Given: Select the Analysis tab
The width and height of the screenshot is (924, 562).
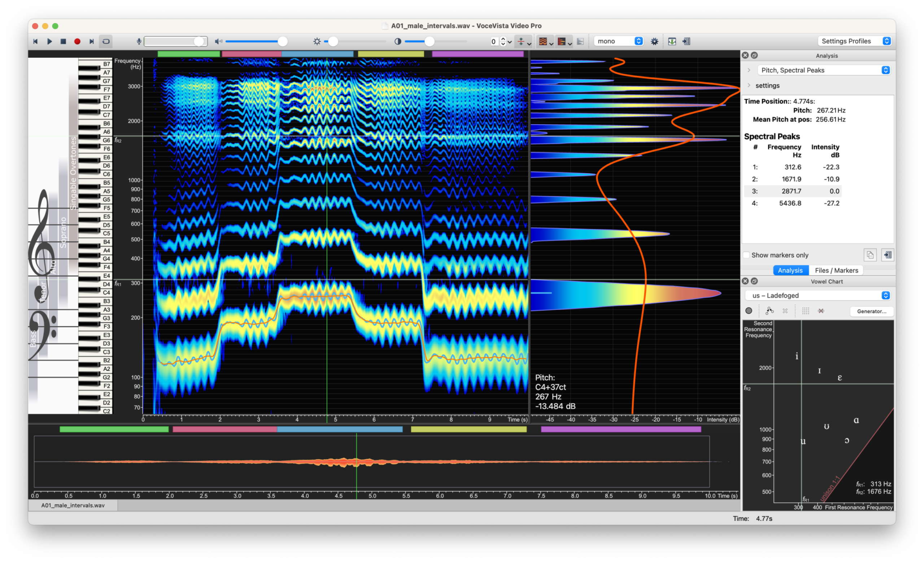Looking at the screenshot, I should [790, 270].
